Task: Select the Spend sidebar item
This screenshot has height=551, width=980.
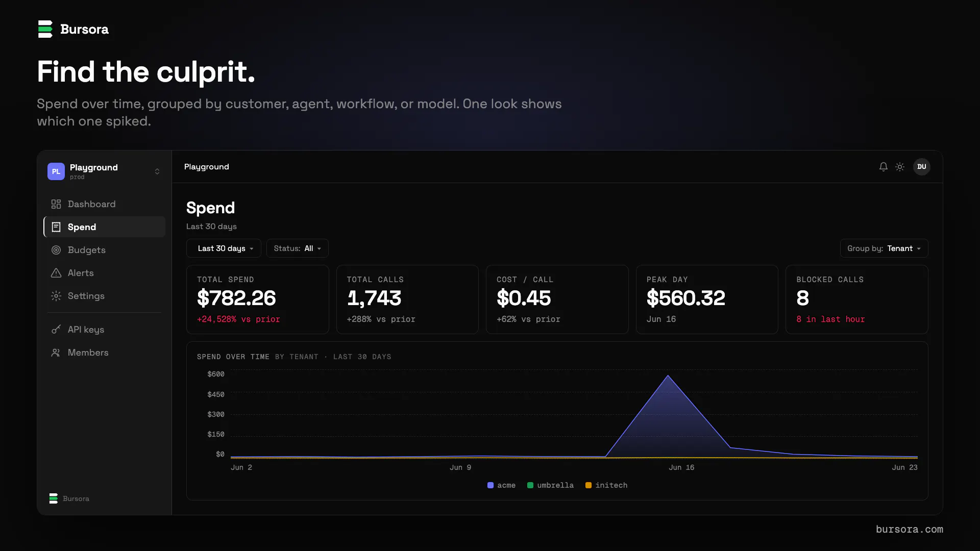Action: (x=104, y=227)
